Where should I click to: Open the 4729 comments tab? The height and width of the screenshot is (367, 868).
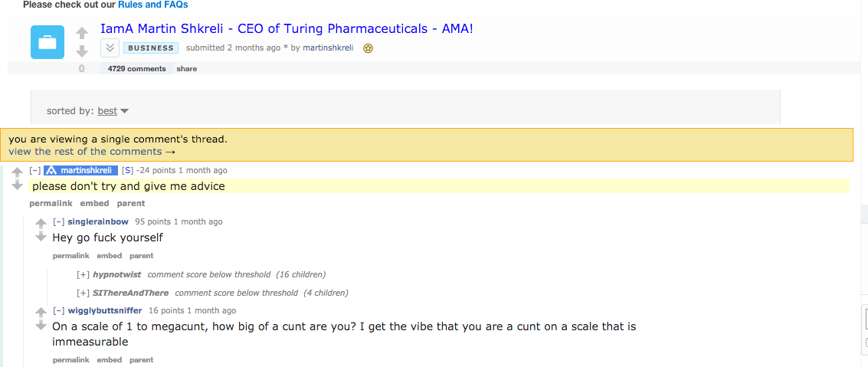pos(136,69)
